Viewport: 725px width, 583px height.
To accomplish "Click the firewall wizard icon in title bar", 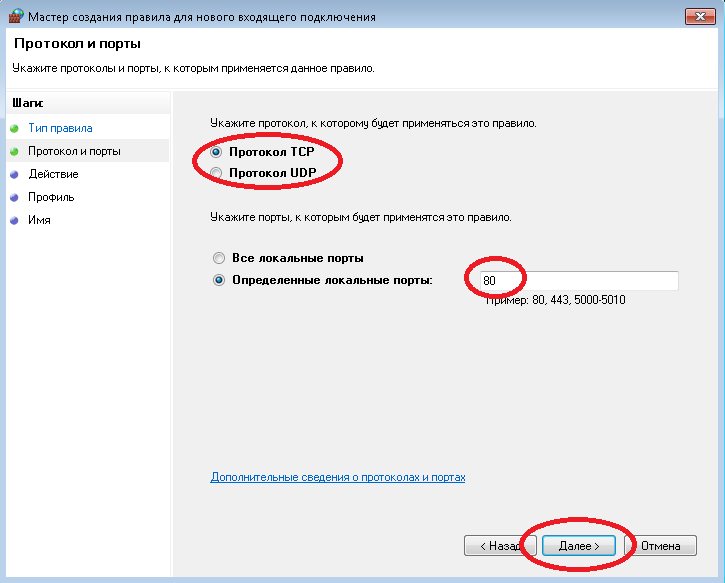I will [16, 16].
